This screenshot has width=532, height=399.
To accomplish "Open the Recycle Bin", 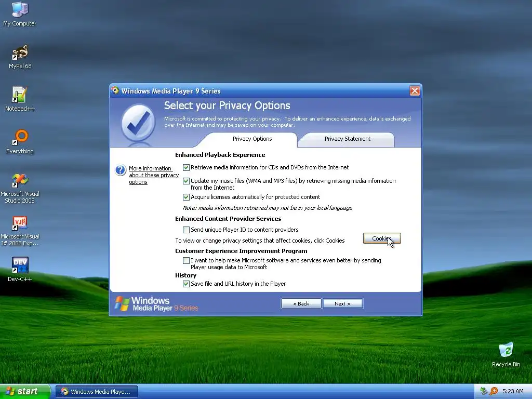I will coord(506,354).
